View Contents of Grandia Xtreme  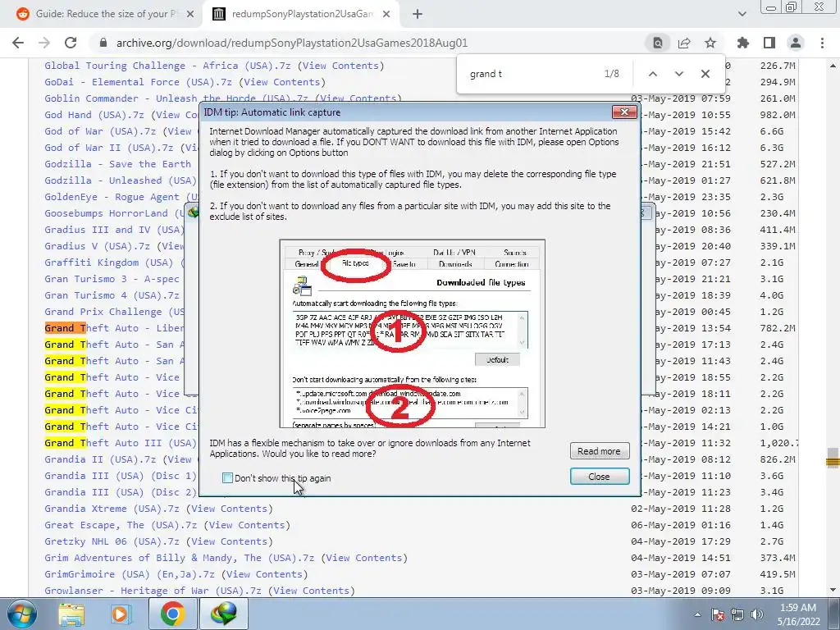[x=230, y=509]
